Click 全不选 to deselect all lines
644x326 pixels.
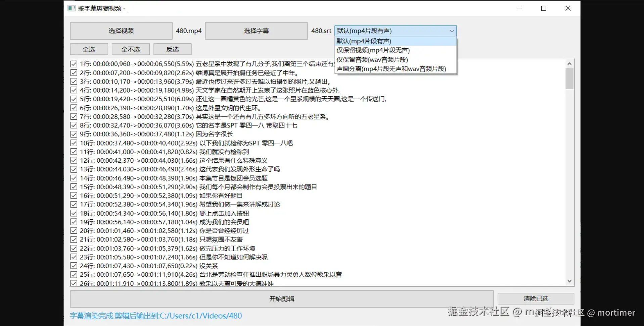pos(130,49)
